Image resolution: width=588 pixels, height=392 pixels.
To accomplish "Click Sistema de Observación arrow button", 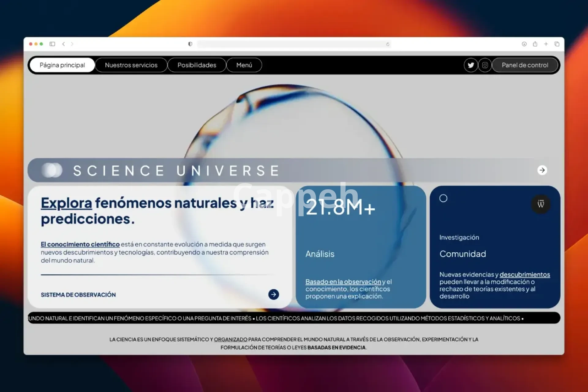I will click(273, 294).
